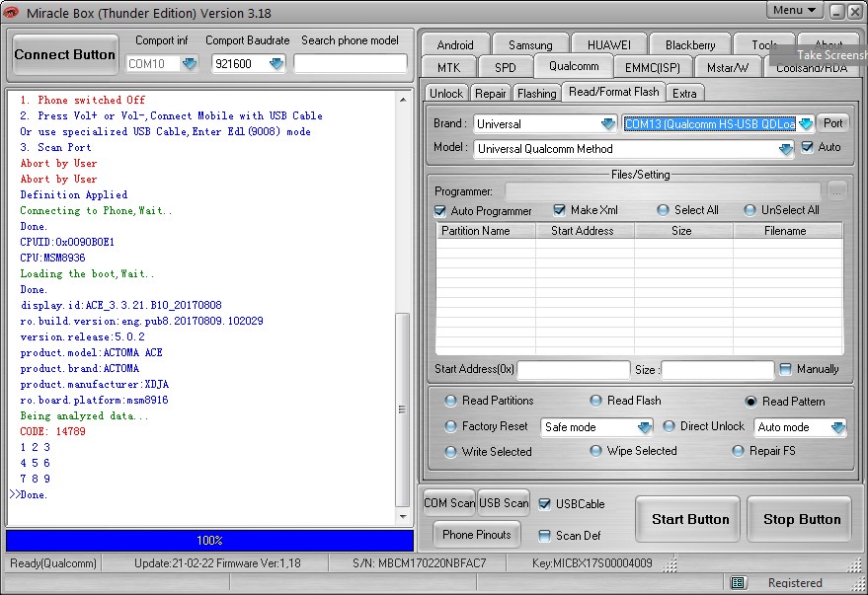
Task: Switch to the Android tab
Action: pos(455,44)
